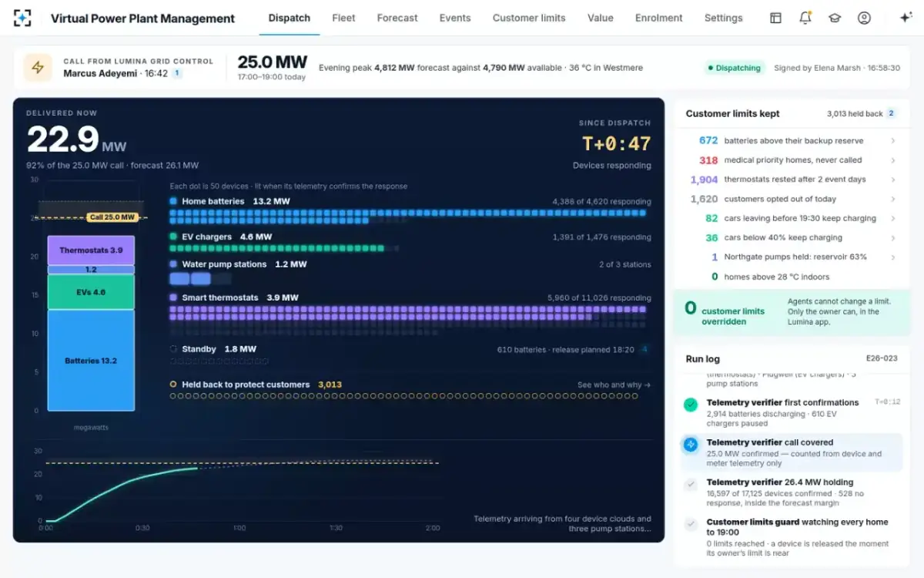Click the Dispatching status pill
This screenshot has width=924, height=578.
[x=735, y=68]
